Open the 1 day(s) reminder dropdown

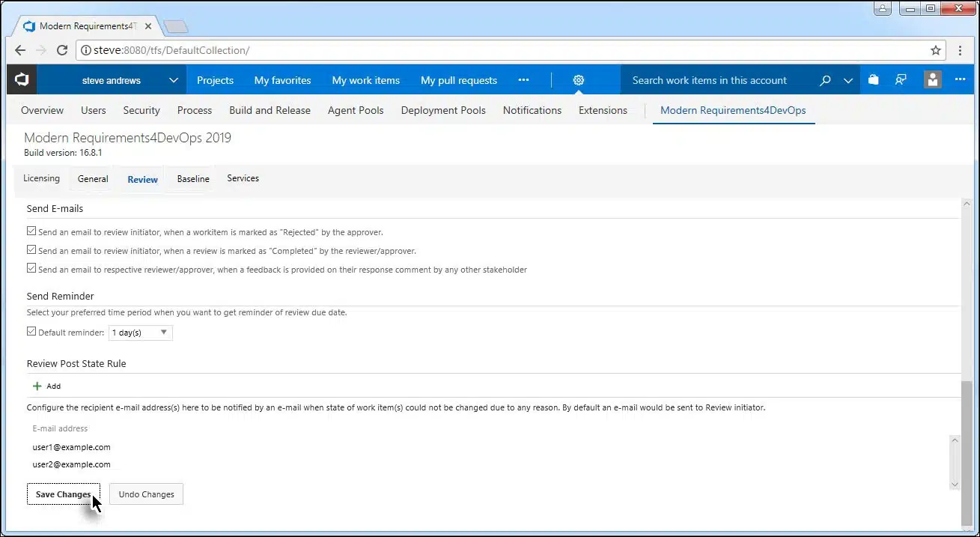141,333
